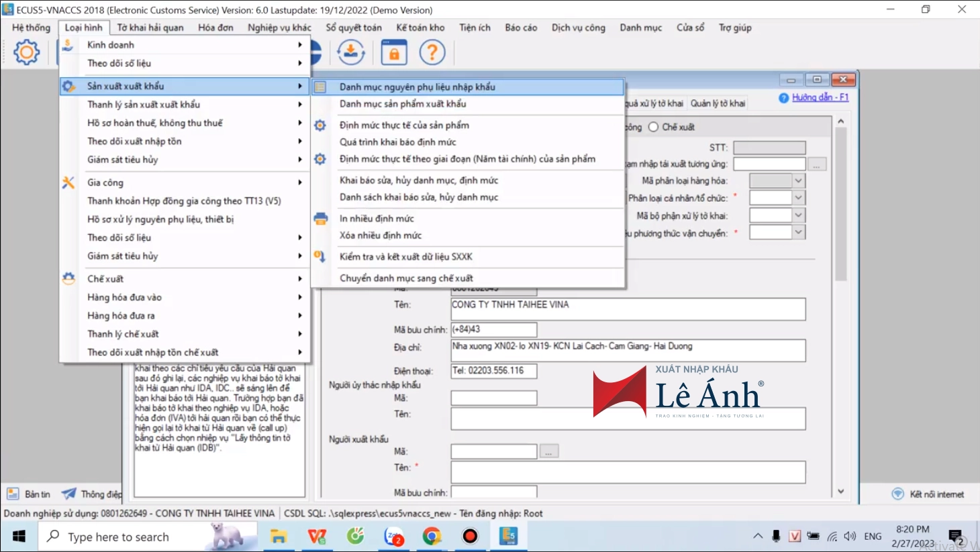The image size is (980, 552).
Task: Click the Điện thoại input field
Action: click(x=493, y=371)
